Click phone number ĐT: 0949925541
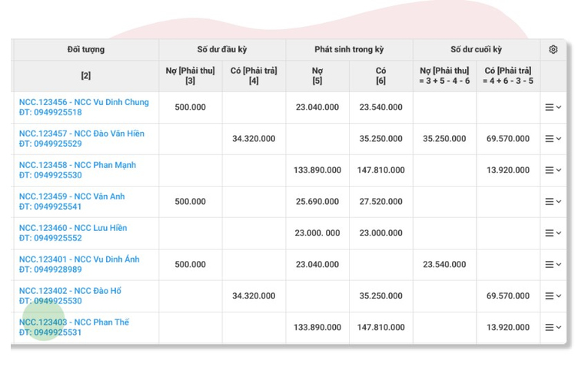Screen dimensions: 588x367 (x=50, y=207)
